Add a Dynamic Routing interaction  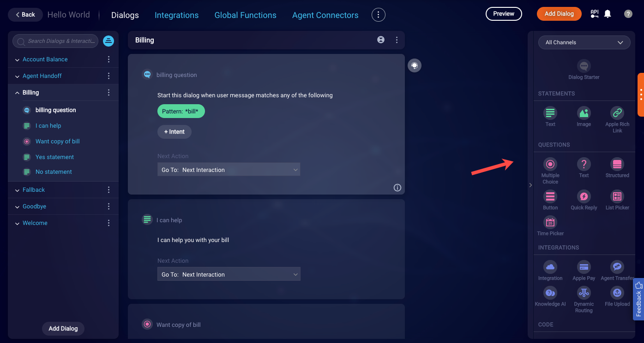pos(584,293)
